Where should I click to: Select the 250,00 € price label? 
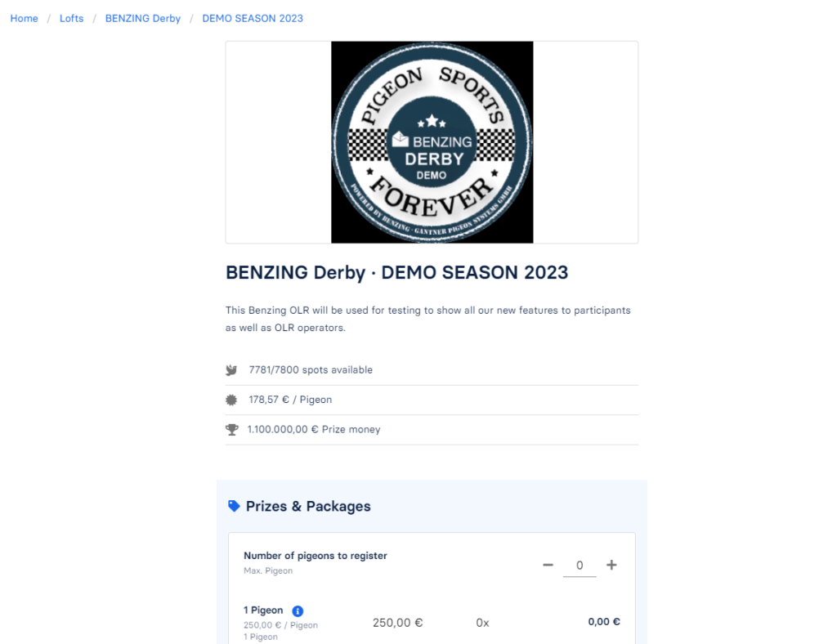click(x=398, y=622)
